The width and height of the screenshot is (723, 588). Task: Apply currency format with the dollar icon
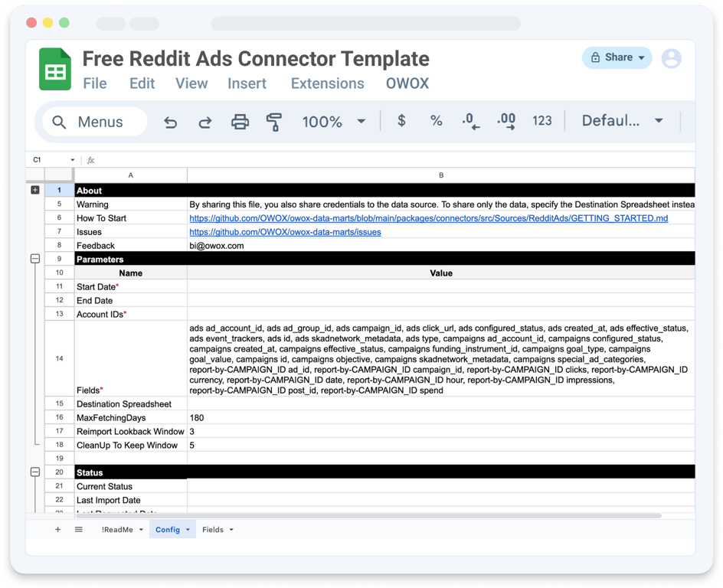click(401, 121)
